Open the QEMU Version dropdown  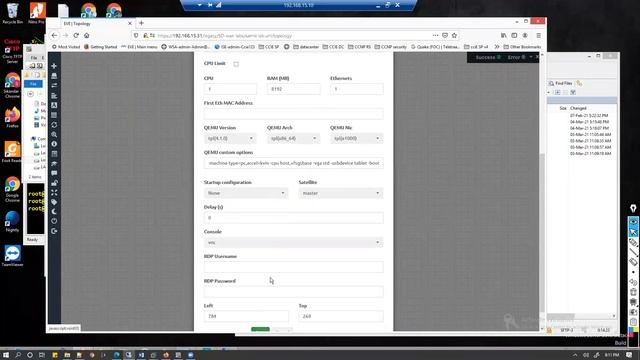click(230, 138)
